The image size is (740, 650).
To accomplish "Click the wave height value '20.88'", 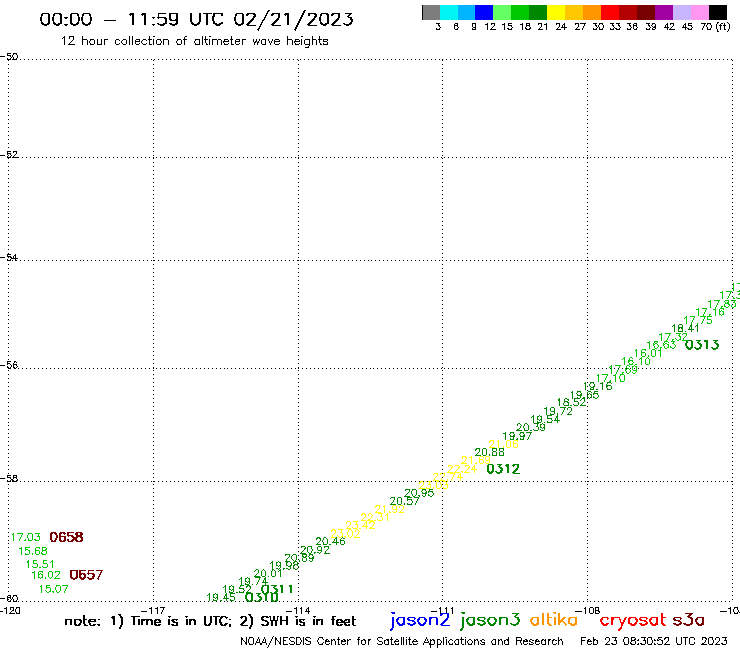I will point(489,452).
